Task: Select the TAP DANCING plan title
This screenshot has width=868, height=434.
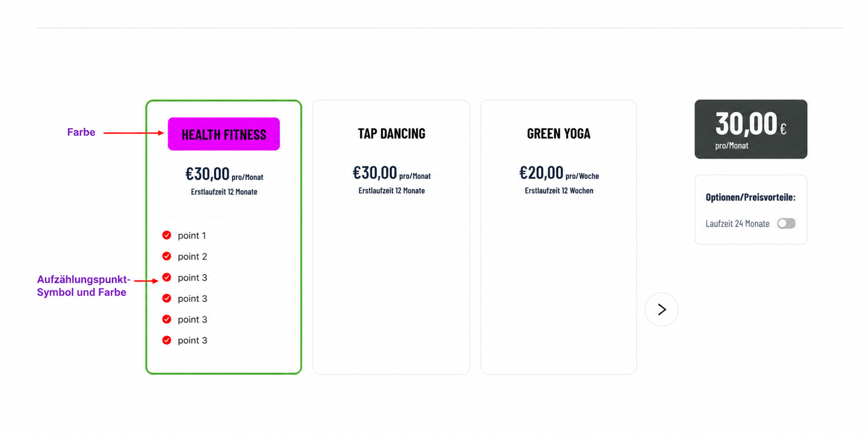Action: tap(392, 134)
